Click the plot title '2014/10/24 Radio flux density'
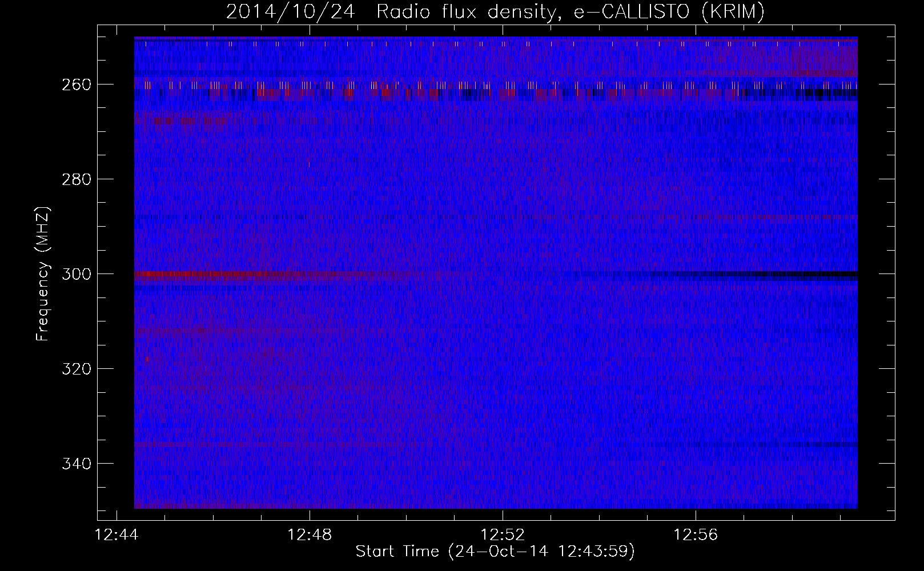This screenshot has height=571, width=924. click(x=495, y=11)
